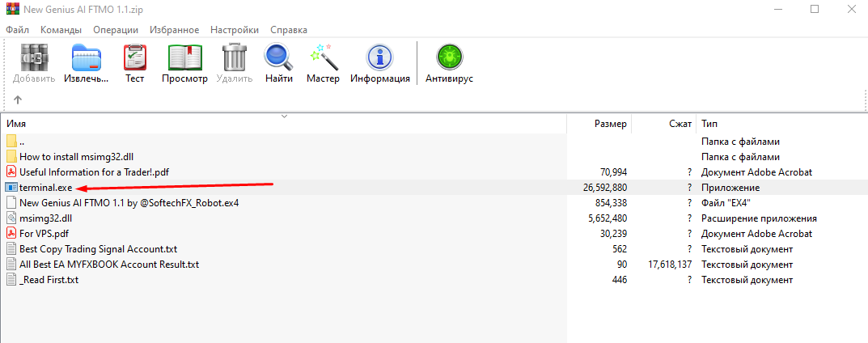Image resolution: width=868 pixels, height=343 pixels.
Task: Open the Операции menu
Action: (x=116, y=30)
